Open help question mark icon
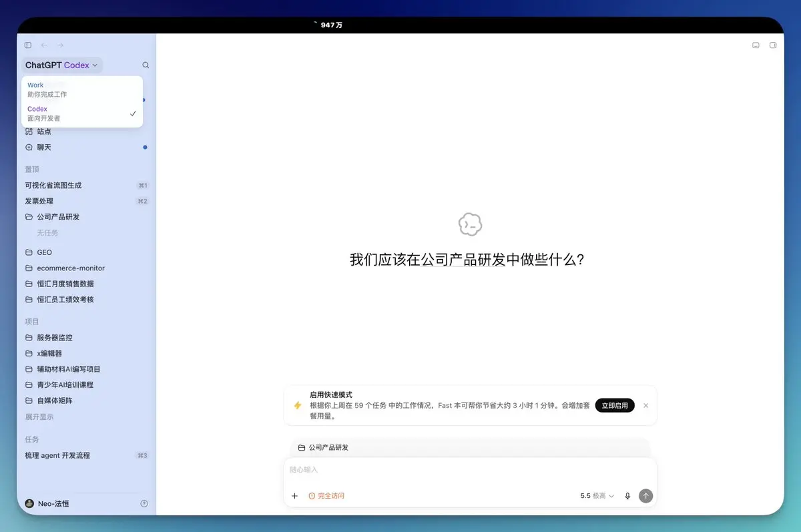Screen dimensions: 801x532 pos(144,504)
